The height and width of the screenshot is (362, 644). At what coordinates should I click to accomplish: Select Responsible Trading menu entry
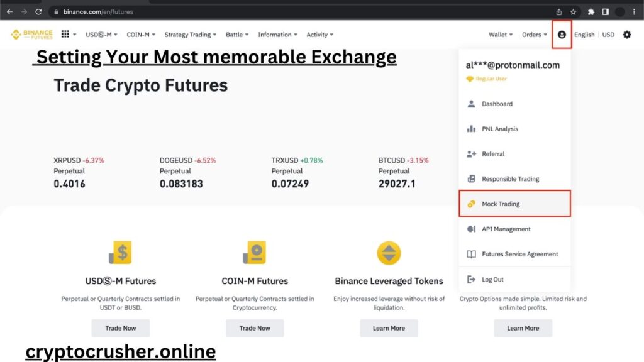click(514, 179)
